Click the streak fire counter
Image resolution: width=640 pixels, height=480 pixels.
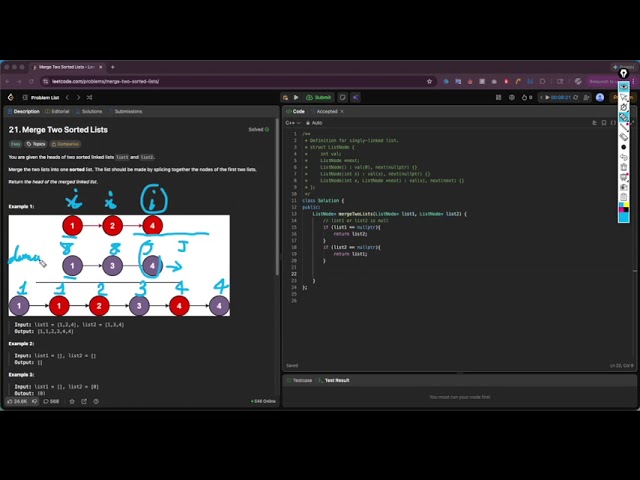click(528, 97)
